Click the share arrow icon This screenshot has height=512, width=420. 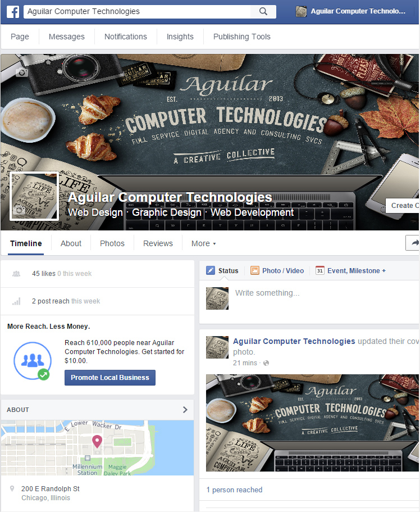[413, 243]
